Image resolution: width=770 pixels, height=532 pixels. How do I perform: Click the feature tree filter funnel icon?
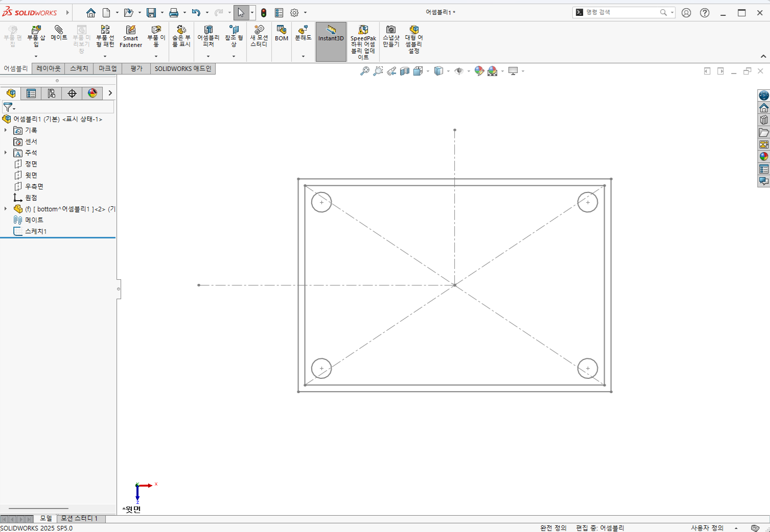coord(8,107)
